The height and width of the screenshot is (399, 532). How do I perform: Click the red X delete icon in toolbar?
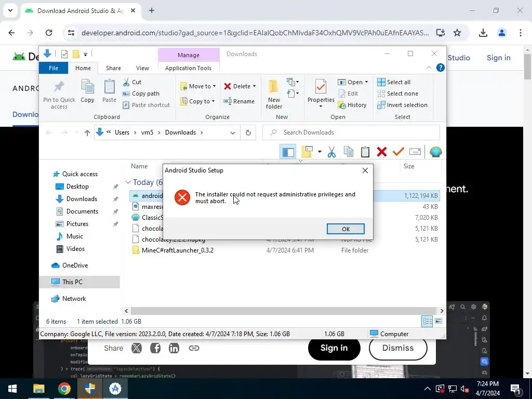click(x=382, y=152)
